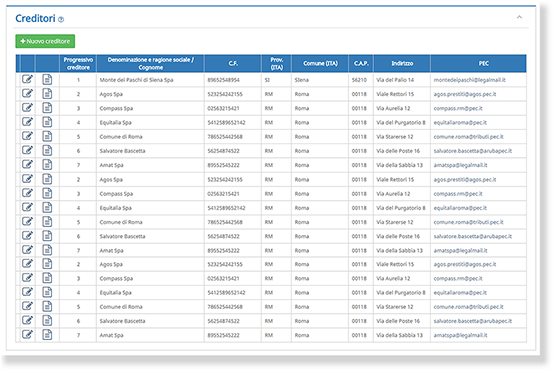Viewport: 555px width, 371px height.
Task: Open document icon in first Agos Spa row
Action: (x=47, y=93)
